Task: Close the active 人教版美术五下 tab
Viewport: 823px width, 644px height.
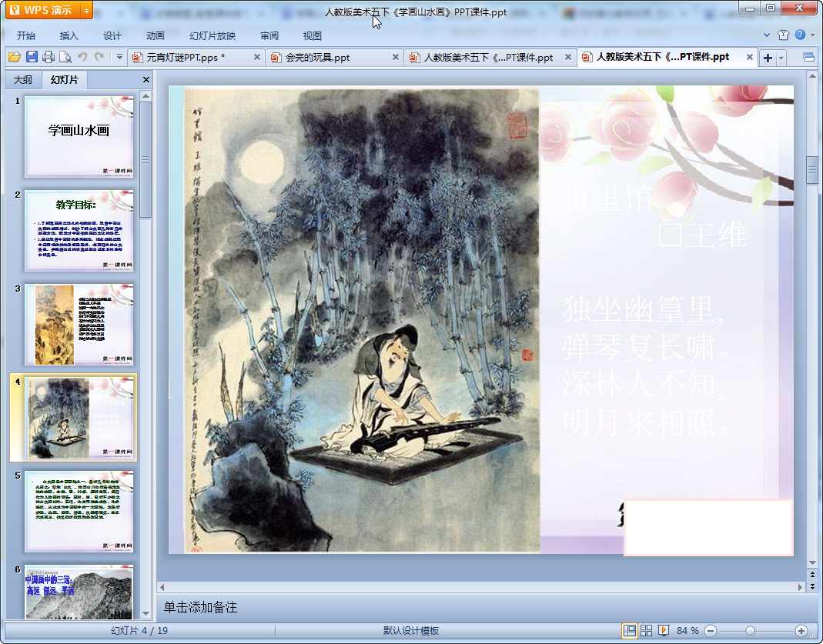Action: [750, 57]
